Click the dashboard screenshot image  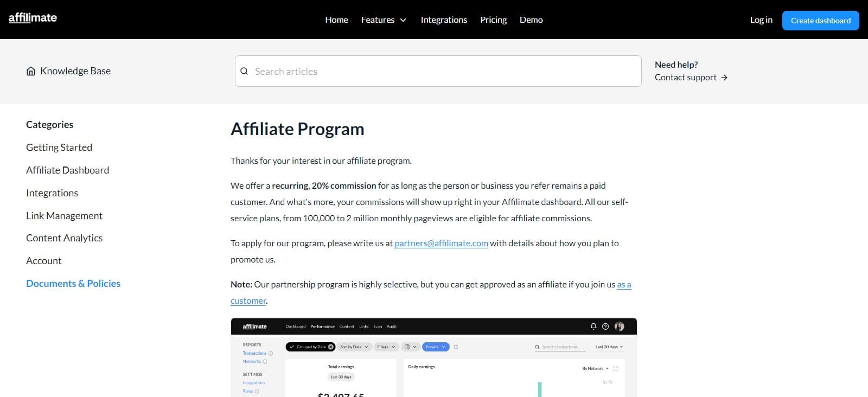click(433, 357)
